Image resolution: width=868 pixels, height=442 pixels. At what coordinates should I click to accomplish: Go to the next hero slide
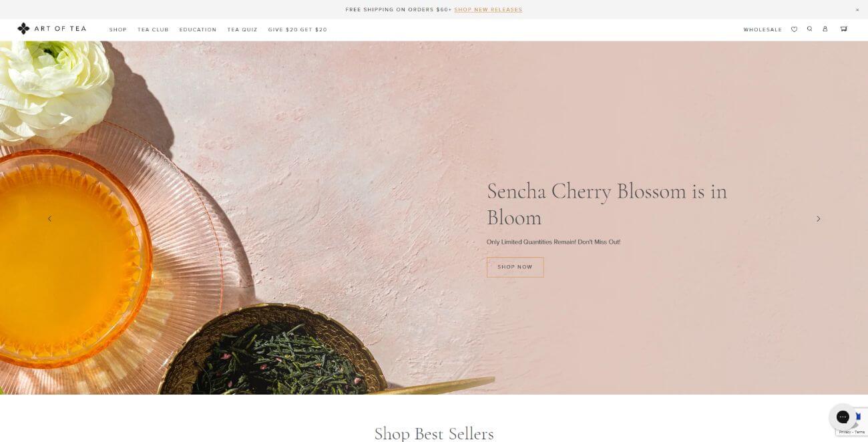tap(818, 218)
